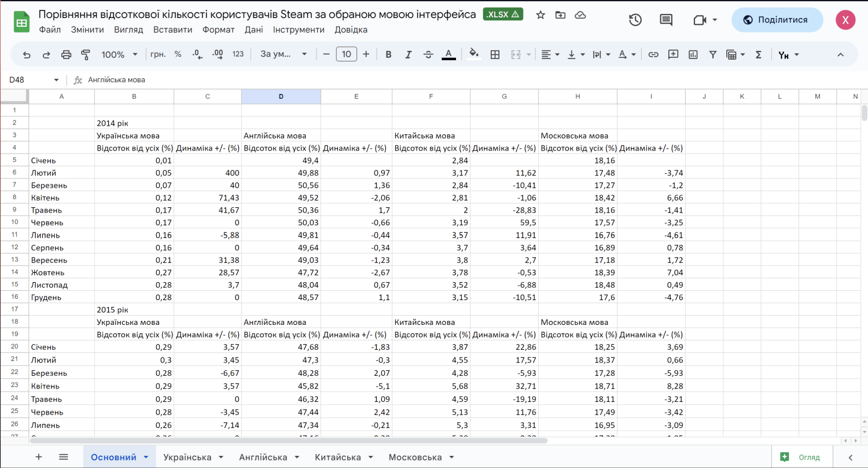Switch to the Китайська sheet tab
Viewport: 868px width, 468px height.
tap(344, 457)
